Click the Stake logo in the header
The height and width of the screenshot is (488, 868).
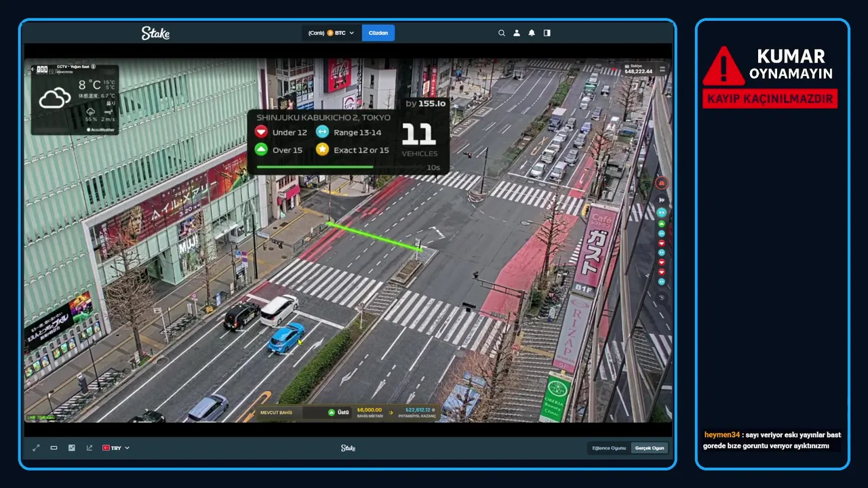coord(155,33)
